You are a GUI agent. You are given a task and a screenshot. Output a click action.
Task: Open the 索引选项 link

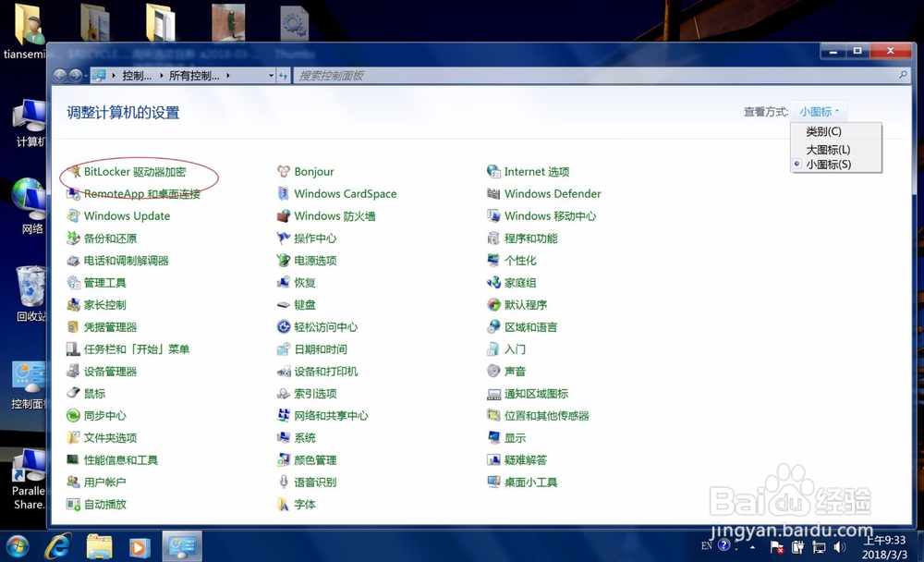315,394
